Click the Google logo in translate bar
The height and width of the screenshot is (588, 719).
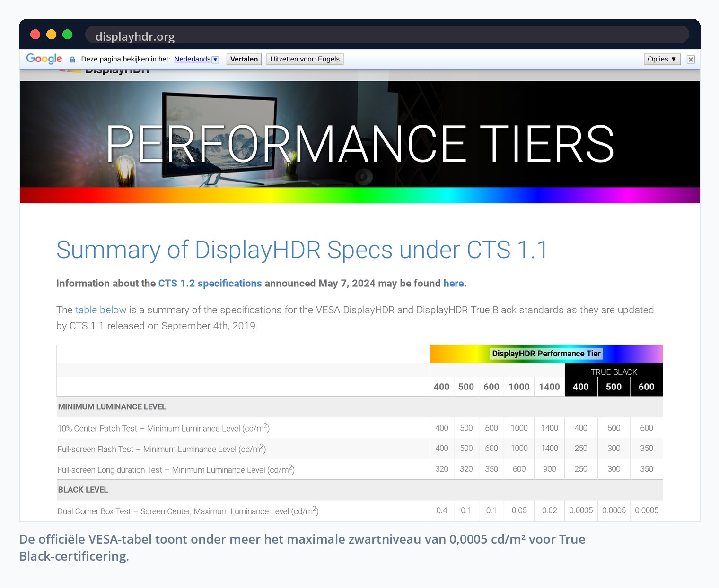pyautogui.click(x=44, y=59)
